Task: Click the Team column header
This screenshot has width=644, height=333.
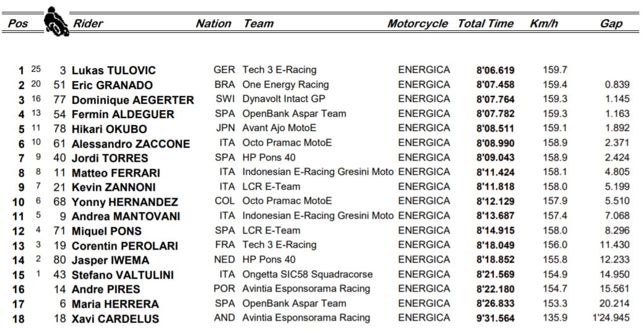Action: point(259,23)
